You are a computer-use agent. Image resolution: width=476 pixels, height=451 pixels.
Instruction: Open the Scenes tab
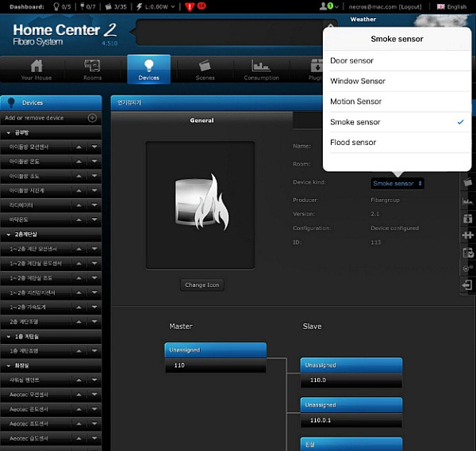[205, 70]
